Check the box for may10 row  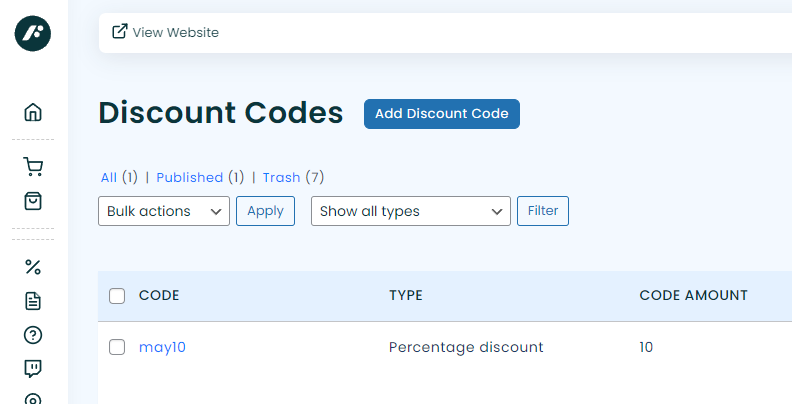click(117, 347)
